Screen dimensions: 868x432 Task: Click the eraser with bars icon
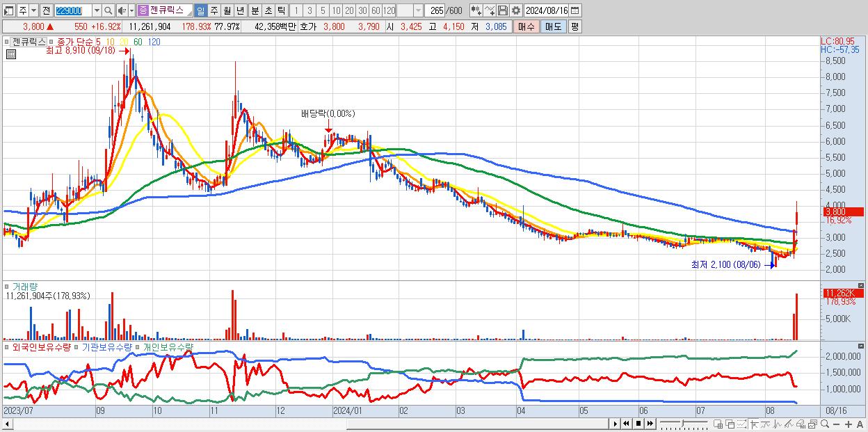801,424
